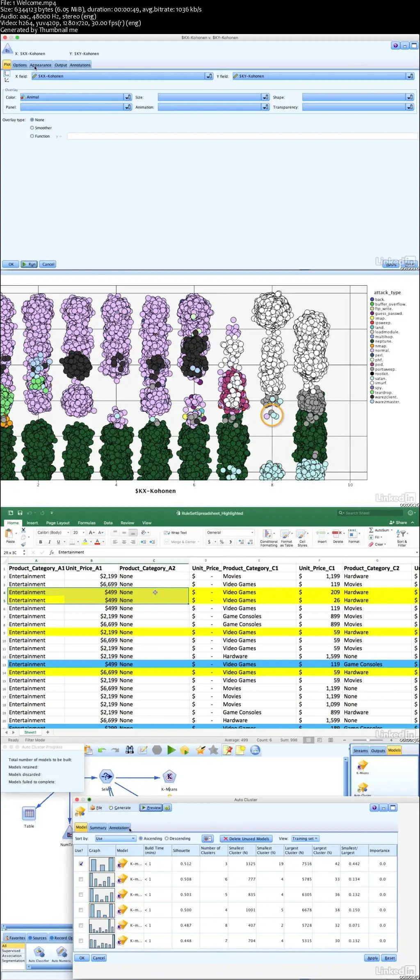Image resolution: width=420 pixels, height=980 pixels.
Task: Click Delete Unused Models button
Action: point(246,838)
